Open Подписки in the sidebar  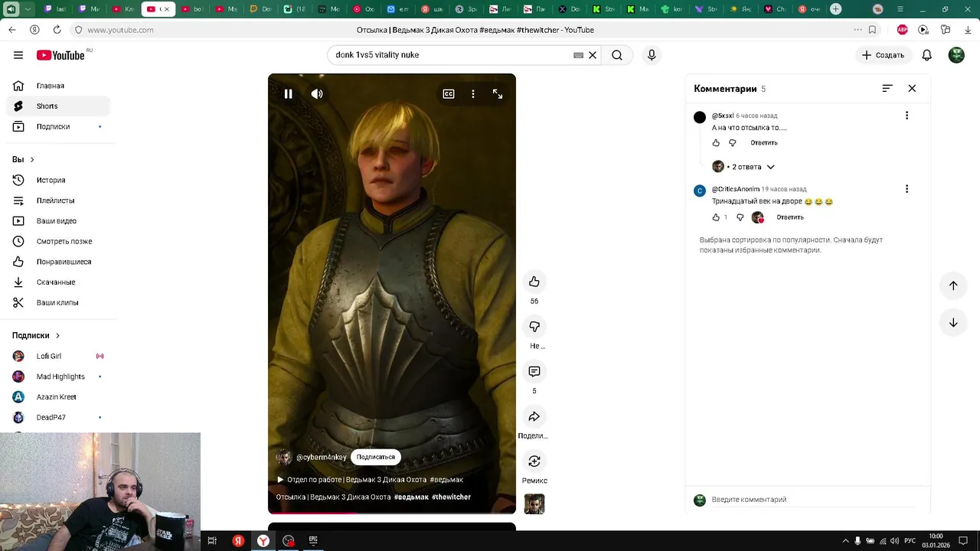[58, 126]
